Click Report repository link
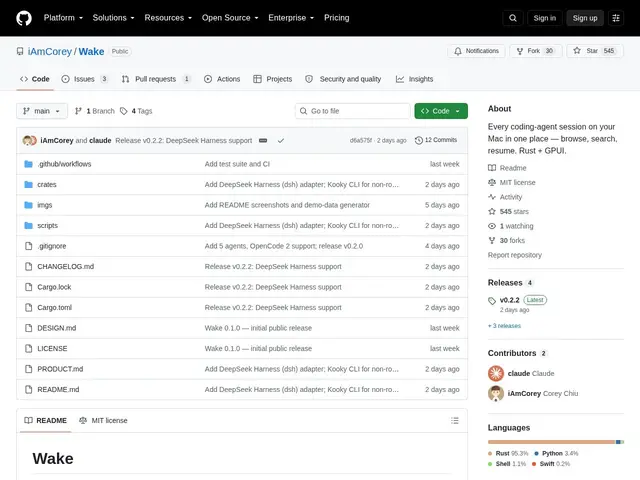The image size is (640, 480). pos(514,255)
